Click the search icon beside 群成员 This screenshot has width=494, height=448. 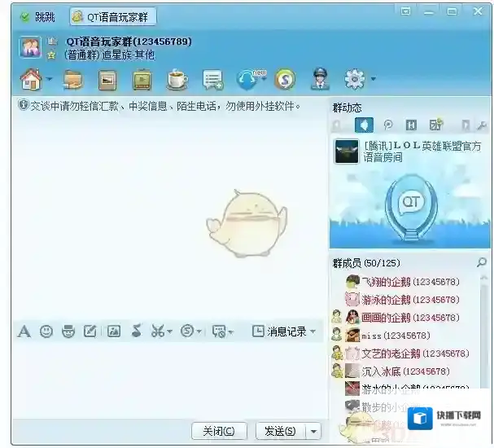click(x=482, y=262)
